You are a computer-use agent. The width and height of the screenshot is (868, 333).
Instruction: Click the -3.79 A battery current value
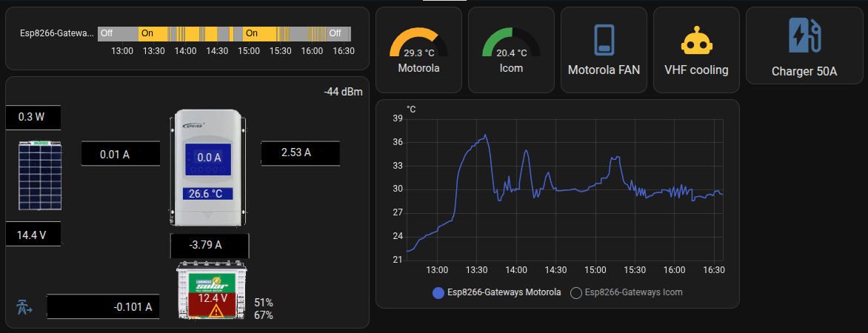tap(206, 243)
